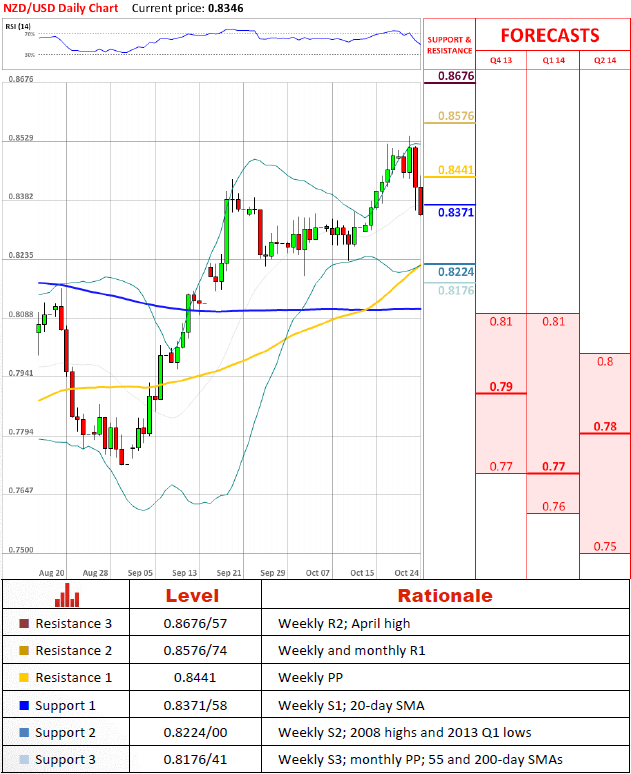This screenshot has width=631, height=774.
Task: Select the Resistance 3 row label
Action: point(74,623)
